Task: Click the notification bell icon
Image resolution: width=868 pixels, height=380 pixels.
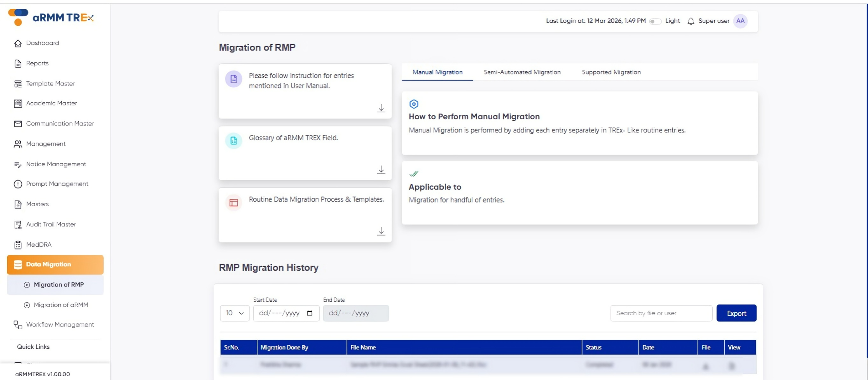Action: tap(691, 21)
